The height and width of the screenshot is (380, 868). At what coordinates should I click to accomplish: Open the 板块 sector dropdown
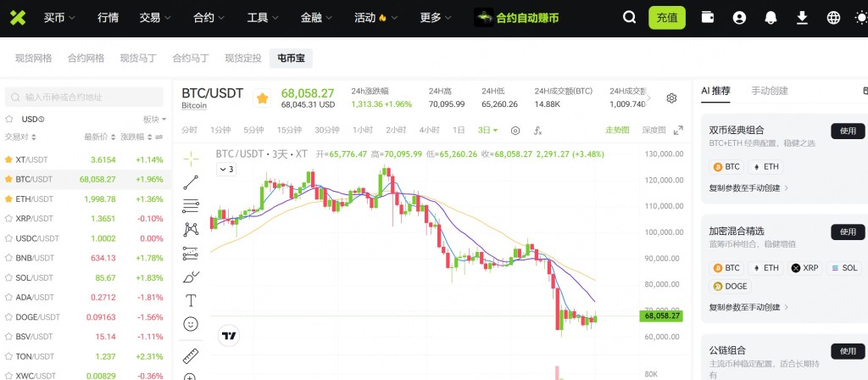[155, 119]
